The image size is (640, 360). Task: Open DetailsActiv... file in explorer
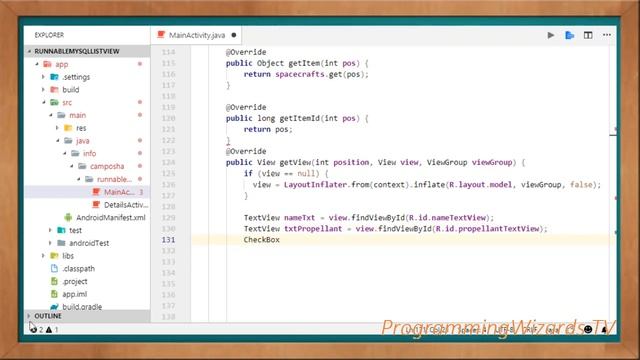click(126, 204)
